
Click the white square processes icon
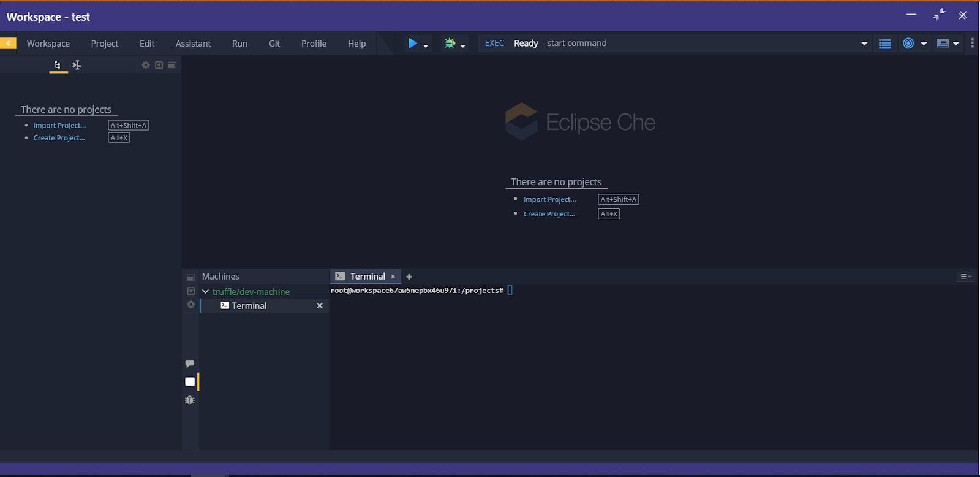coord(190,381)
